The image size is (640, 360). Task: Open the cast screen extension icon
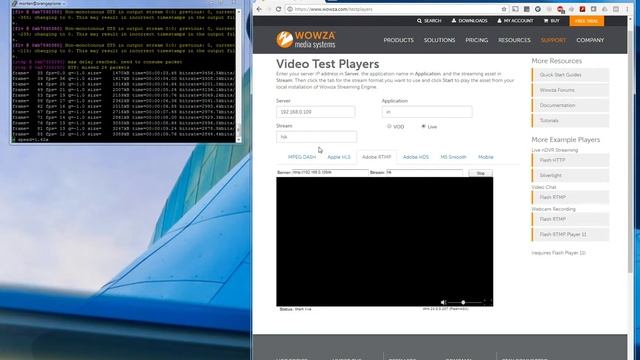516,9
